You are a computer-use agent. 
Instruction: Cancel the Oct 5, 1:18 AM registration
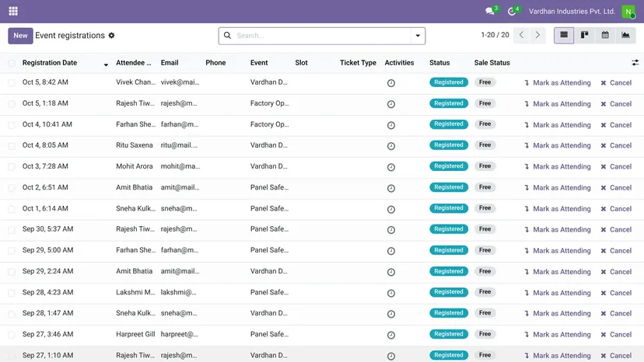click(x=616, y=104)
